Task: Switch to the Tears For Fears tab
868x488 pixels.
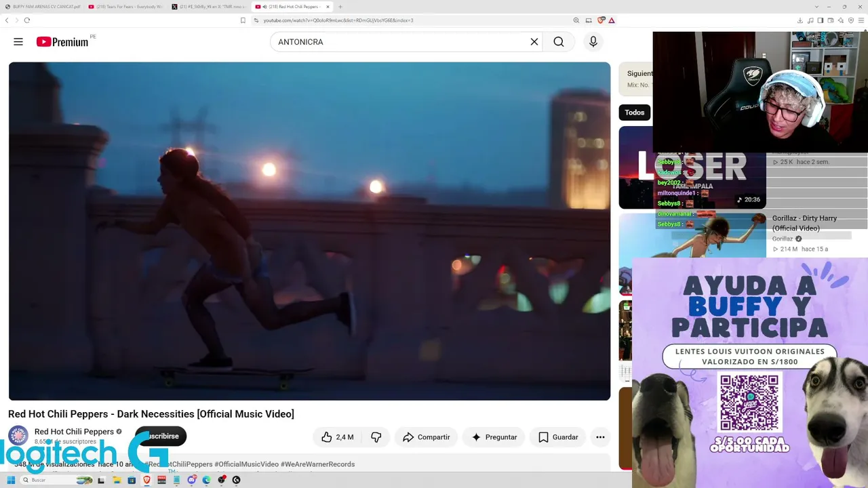Action: pyautogui.click(x=125, y=7)
